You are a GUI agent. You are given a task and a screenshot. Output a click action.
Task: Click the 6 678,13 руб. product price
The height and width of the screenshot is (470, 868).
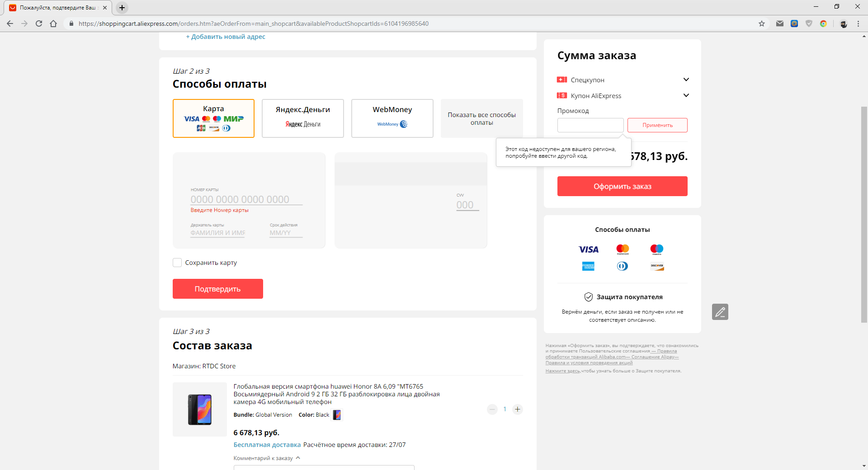pos(256,433)
